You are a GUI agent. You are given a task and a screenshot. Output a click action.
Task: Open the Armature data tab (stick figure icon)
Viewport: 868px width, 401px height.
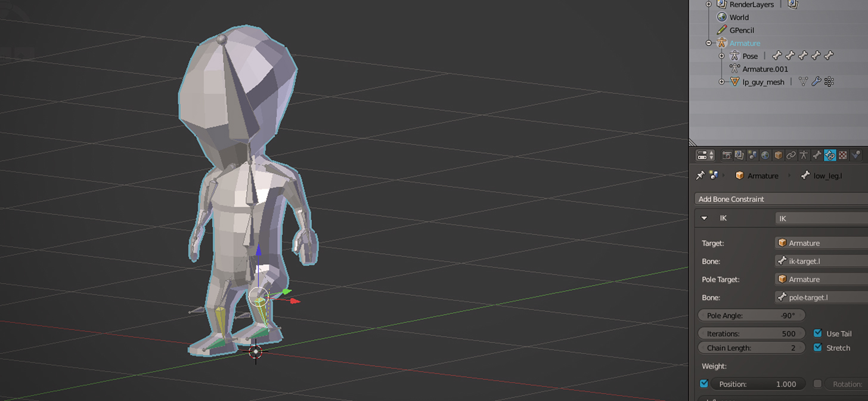tap(804, 155)
